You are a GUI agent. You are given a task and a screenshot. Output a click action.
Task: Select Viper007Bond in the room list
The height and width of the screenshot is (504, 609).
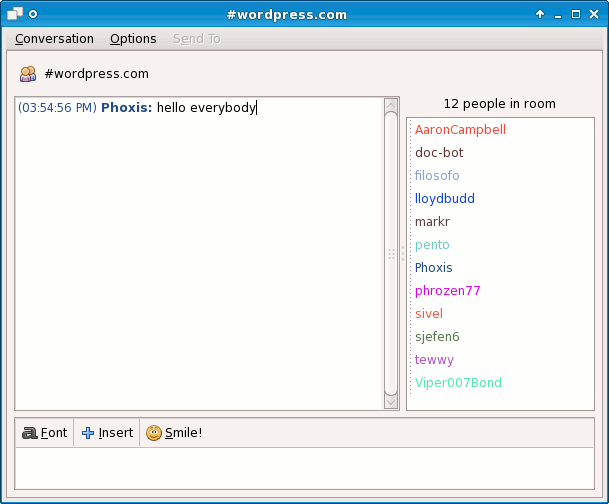[458, 383]
